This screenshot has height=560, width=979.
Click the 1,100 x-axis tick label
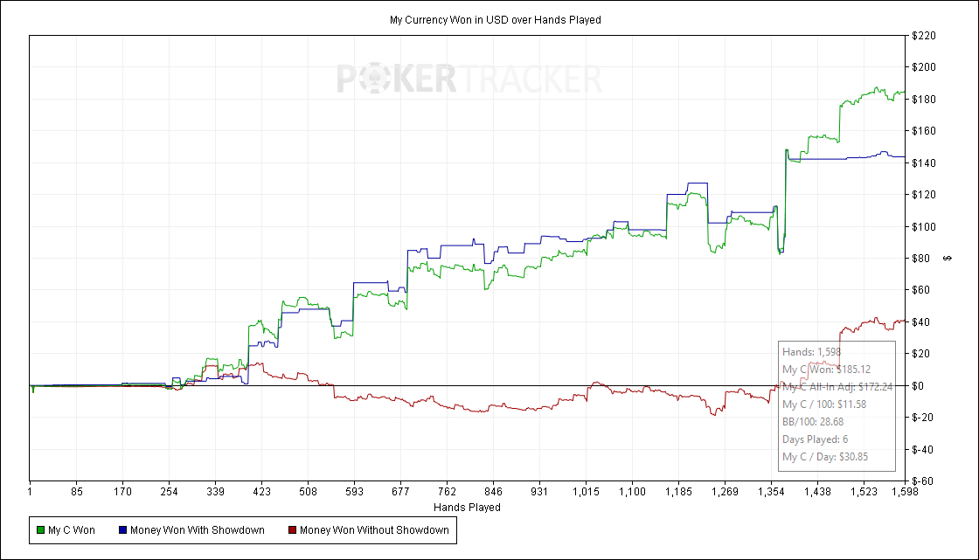[x=632, y=492]
